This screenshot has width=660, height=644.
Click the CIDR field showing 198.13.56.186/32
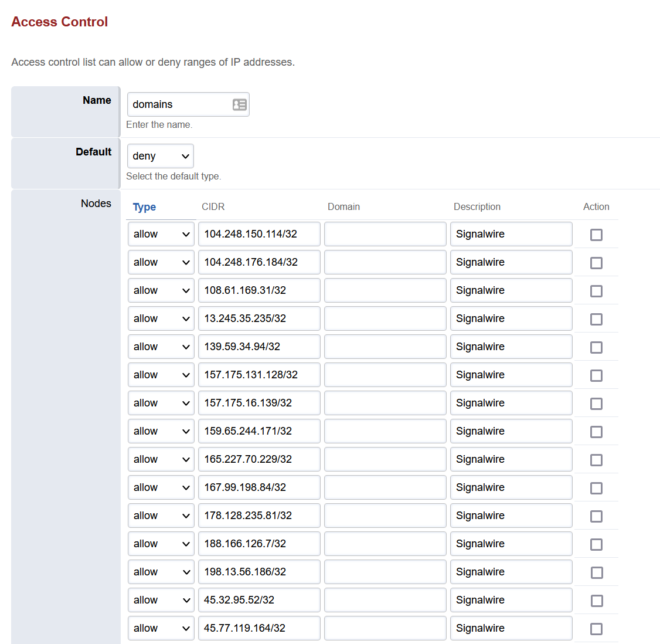tap(258, 571)
